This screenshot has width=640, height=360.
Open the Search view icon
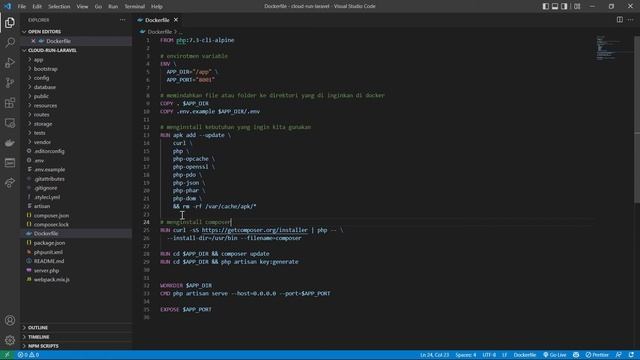tap(10, 42)
